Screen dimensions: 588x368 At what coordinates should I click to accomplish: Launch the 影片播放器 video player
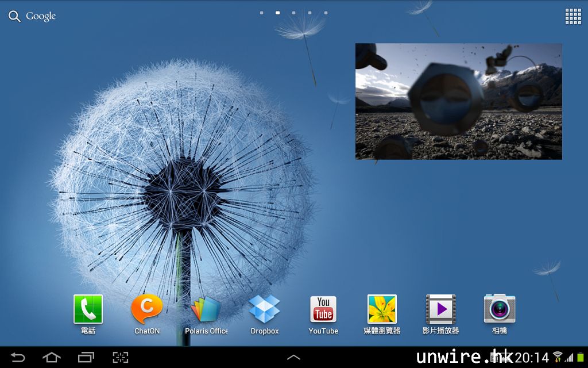(x=440, y=309)
